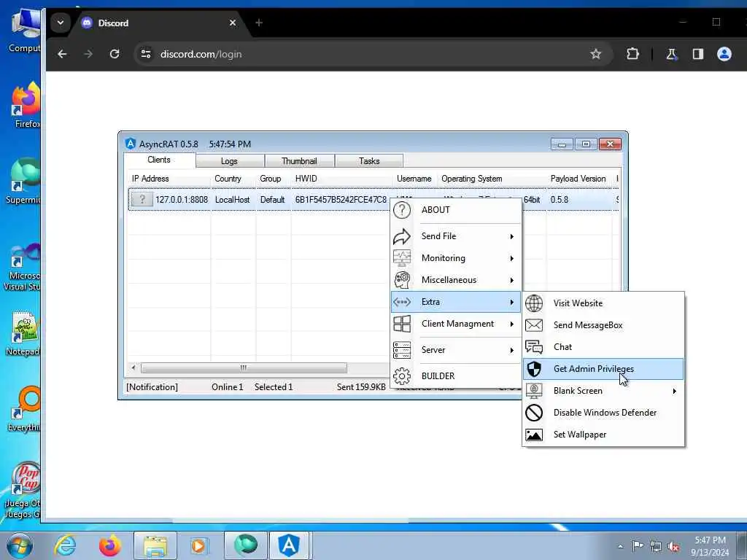Sort by IP Address column header
747x560 pixels.
pyautogui.click(x=169, y=179)
